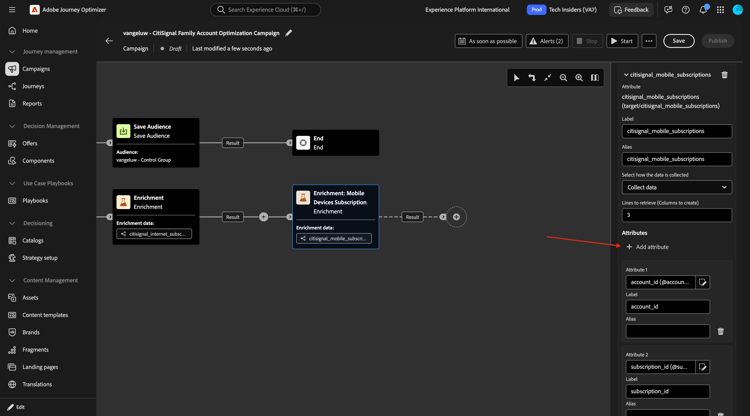Open the hamburger navigation menu
The height and width of the screenshot is (416, 750).
pos(12,10)
